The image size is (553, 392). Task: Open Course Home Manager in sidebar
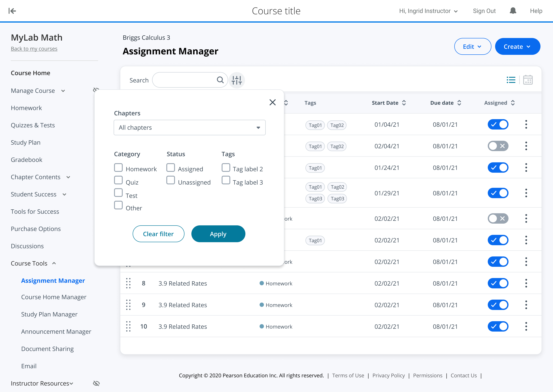54,297
